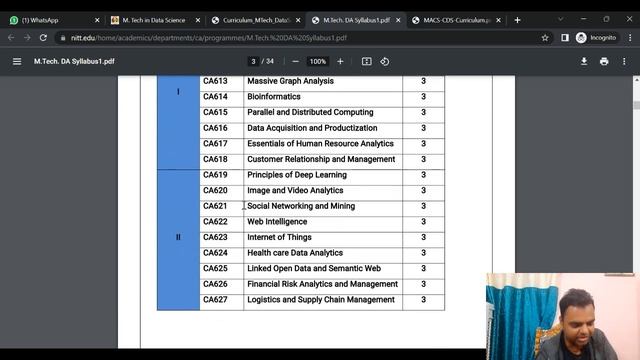Click the fit to page icon

(367, 61)
